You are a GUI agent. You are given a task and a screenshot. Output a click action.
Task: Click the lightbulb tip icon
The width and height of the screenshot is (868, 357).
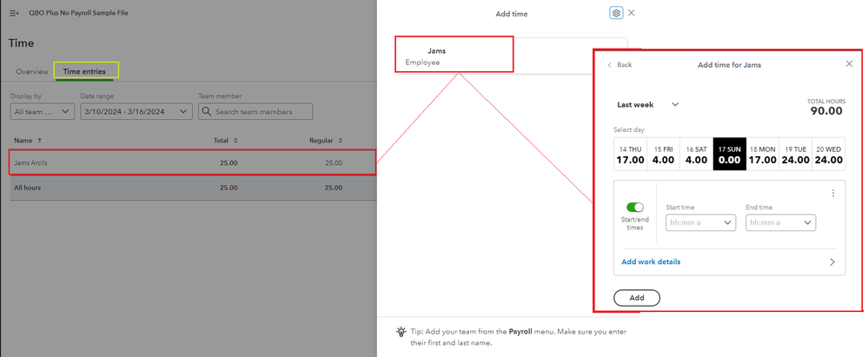point(401,332)
